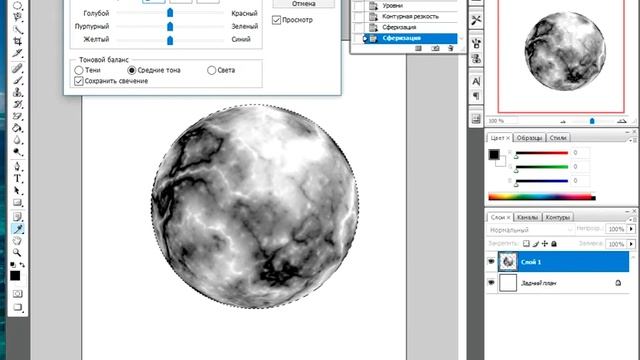Switch to the Образцы tab
Screen dimensions: 640x360
click(x=529, y=138)
